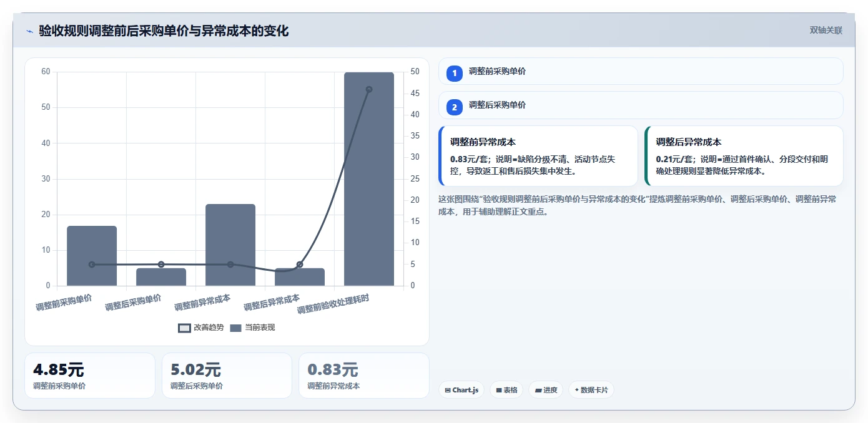Screen dimensions: 868x423
Task: Click the line point on 调整前采购单价 bar
Action: coord(92,265)
